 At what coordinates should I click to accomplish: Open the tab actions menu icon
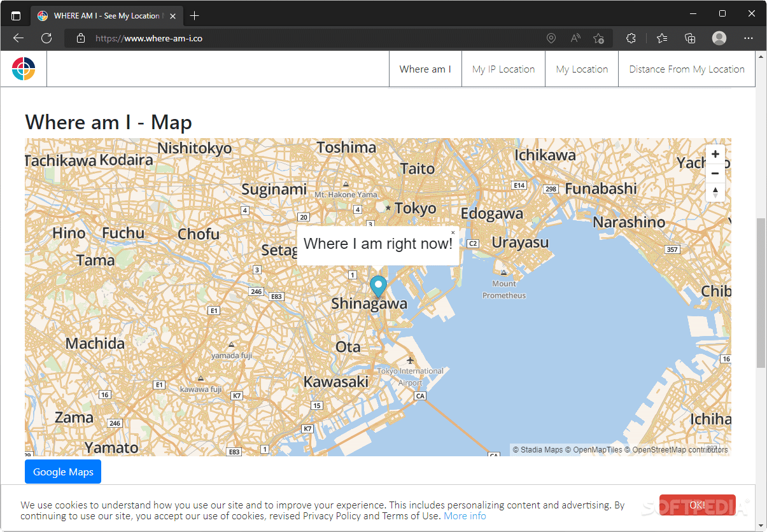pyautogui.click(x=16, y=16)
